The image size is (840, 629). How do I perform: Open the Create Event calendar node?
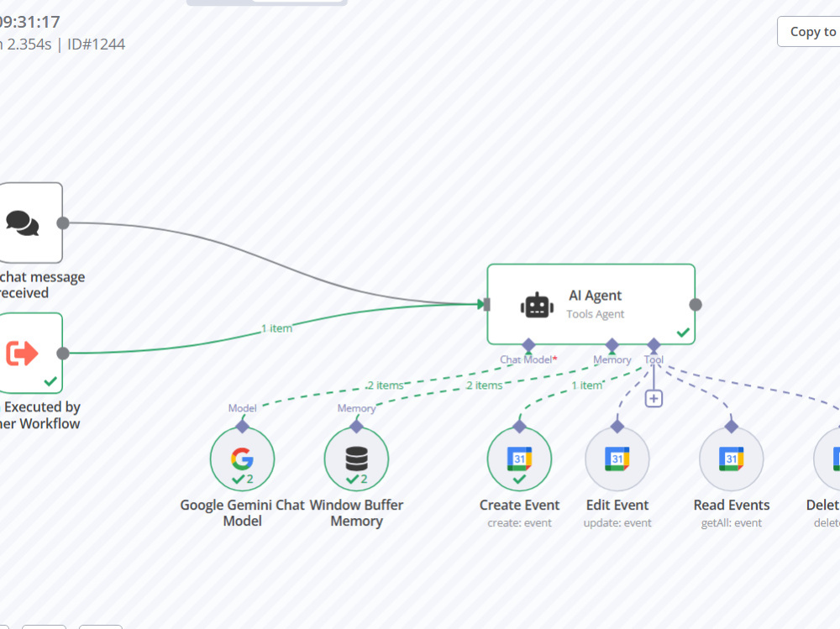519,459
